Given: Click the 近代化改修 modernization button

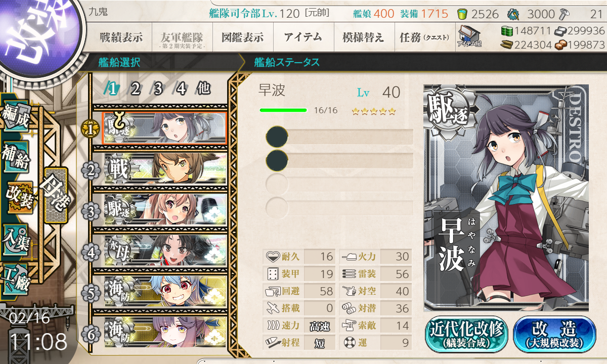Looking at the screenshot, I should (466, 334).
